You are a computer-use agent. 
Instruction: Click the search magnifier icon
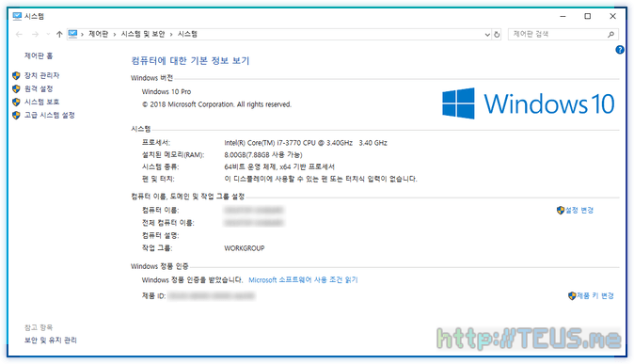point(610,35)
